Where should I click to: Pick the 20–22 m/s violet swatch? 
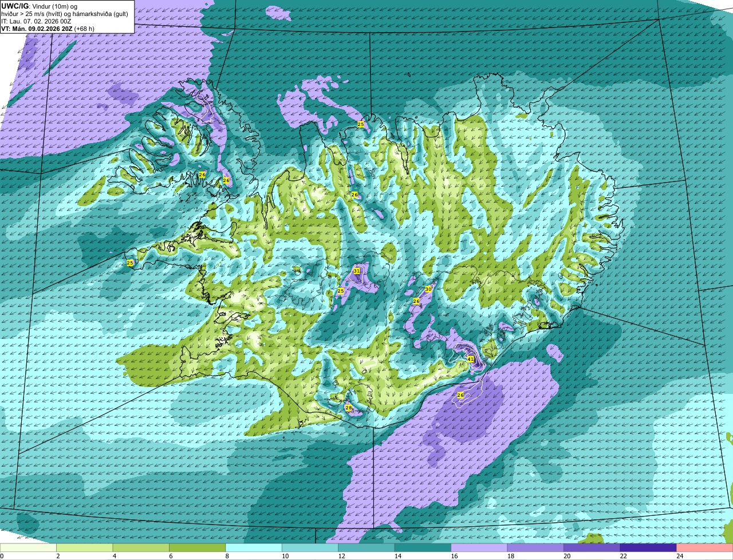tap(592, 547)
